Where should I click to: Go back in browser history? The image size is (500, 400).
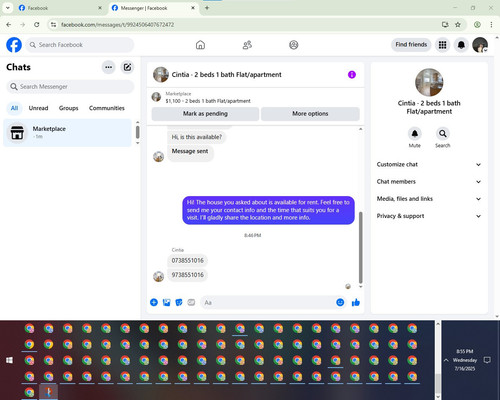9,25
